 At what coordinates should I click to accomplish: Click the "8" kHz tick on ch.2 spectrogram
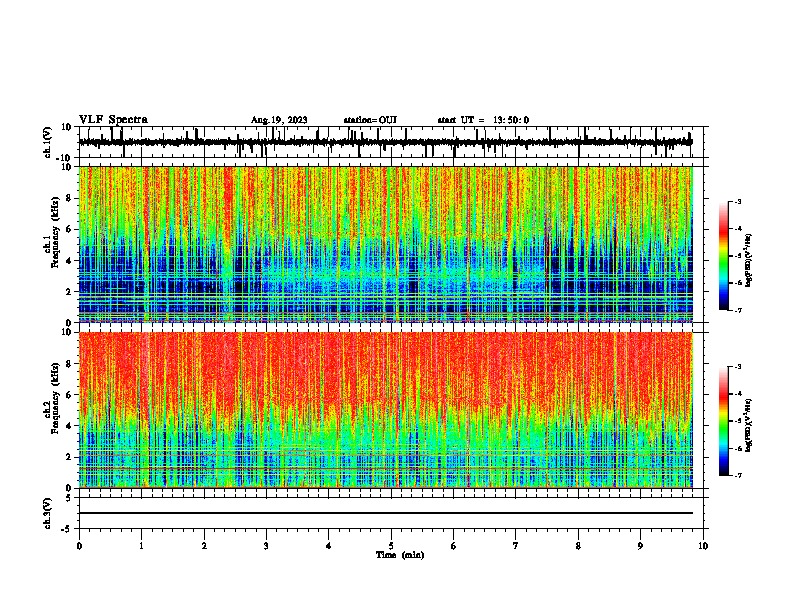[x=69, y=364]
